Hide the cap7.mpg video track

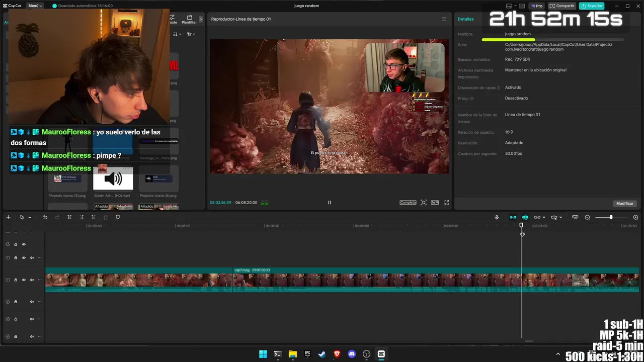[x=24, y=280]
